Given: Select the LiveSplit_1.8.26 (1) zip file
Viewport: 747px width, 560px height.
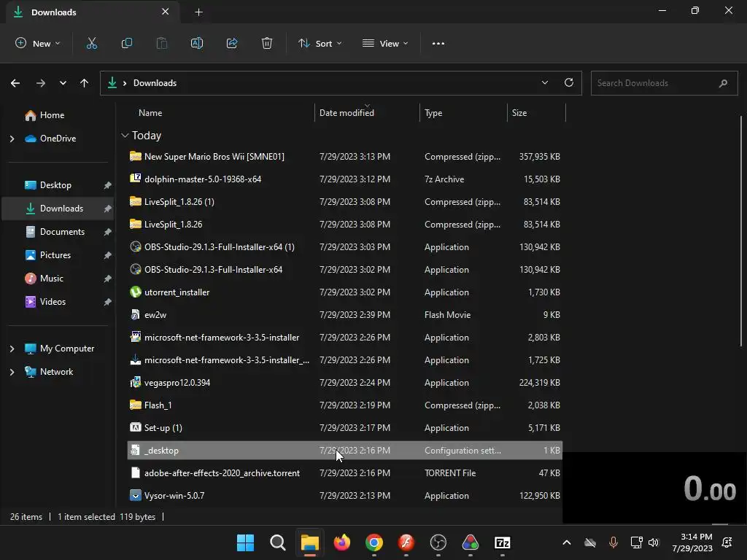Looking at the screenshot, I should click(x=345, y=202).
